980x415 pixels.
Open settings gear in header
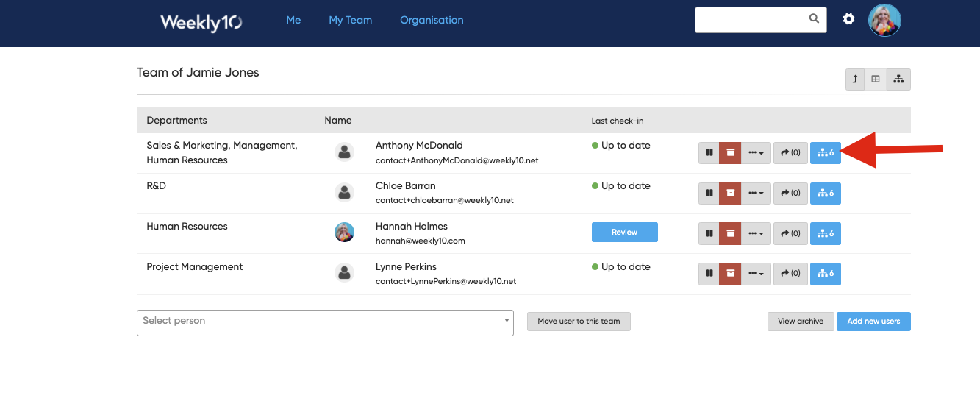(x=848, y=19)
